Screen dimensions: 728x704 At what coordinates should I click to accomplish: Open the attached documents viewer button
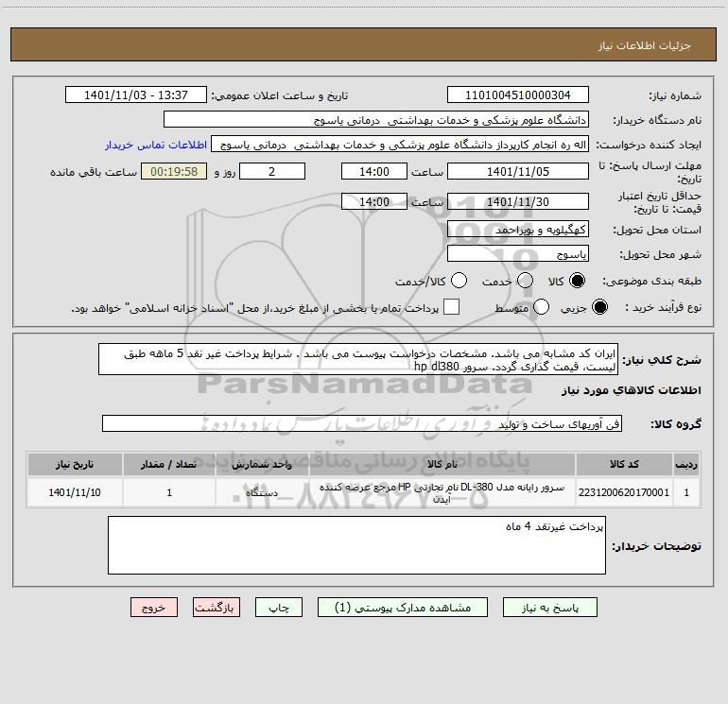pyautogui.click(x=403, y=608)
